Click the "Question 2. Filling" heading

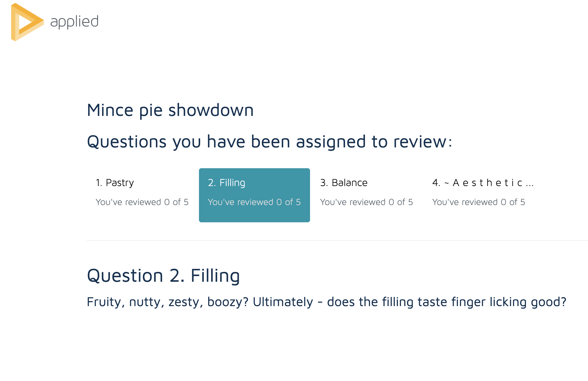(163, 275)
